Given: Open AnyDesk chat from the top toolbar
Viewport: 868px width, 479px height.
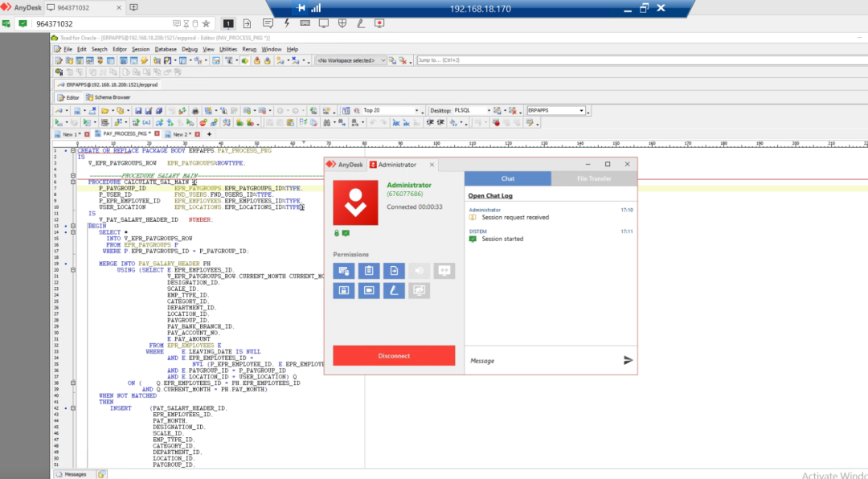Looking at the screenshot, I should 268,23.
